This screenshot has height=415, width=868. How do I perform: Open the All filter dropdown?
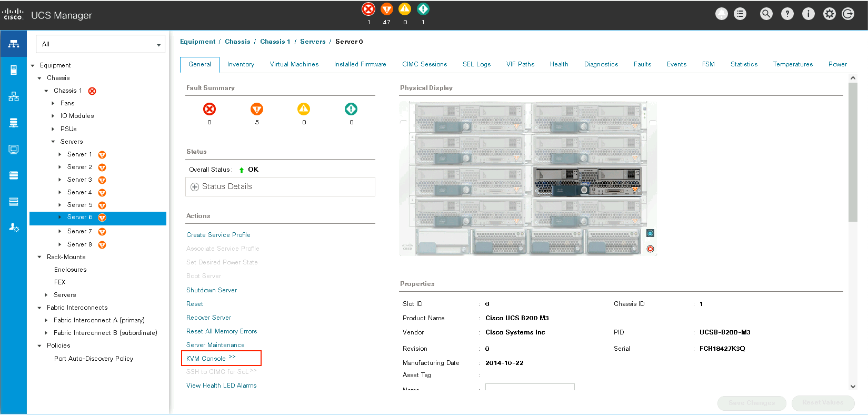pos(100,44)
